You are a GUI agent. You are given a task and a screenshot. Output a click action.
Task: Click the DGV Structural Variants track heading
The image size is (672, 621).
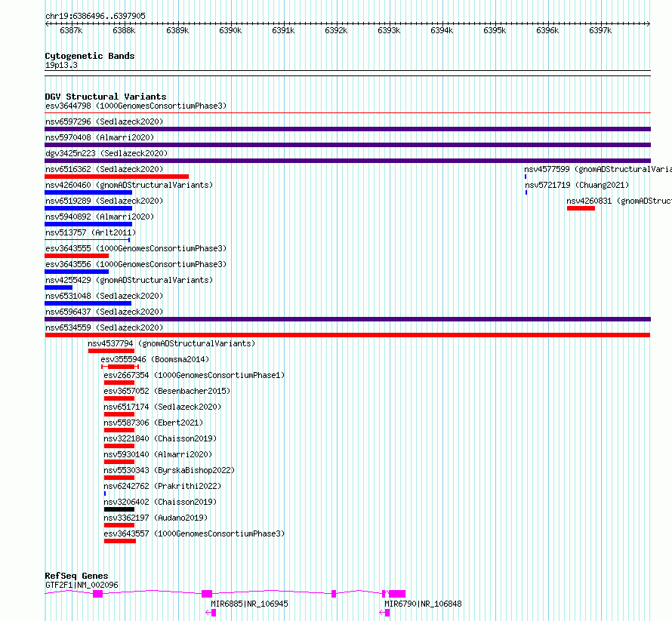click(x=106, y=97)
